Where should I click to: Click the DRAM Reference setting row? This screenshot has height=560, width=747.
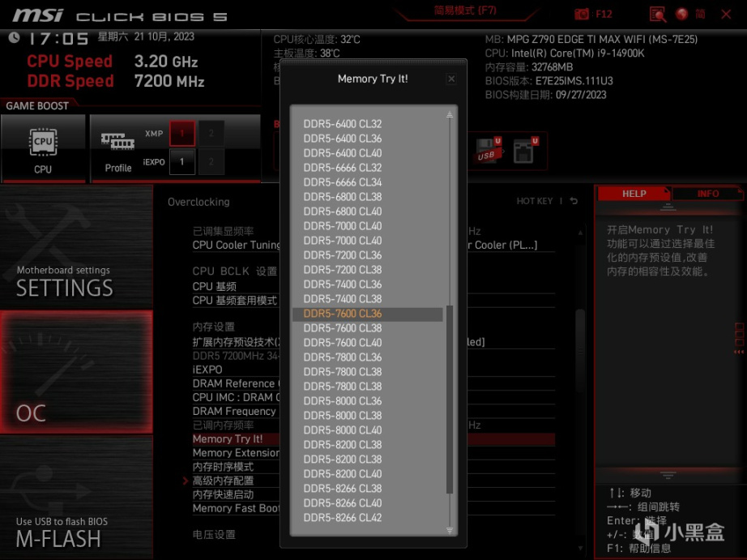click(x=236, y=383)
